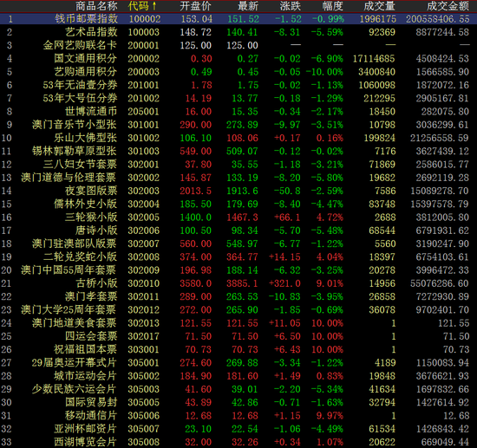Select 澳门道德与伦理套票 row
The width and height of the screenshot is (477, 448).
[238, 178]
